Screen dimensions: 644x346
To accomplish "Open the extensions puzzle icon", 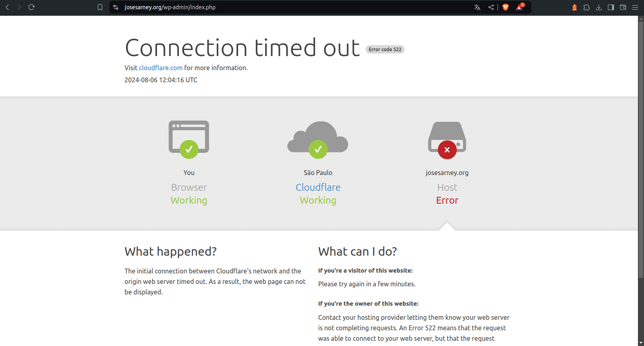I will (x=587, y=7).
